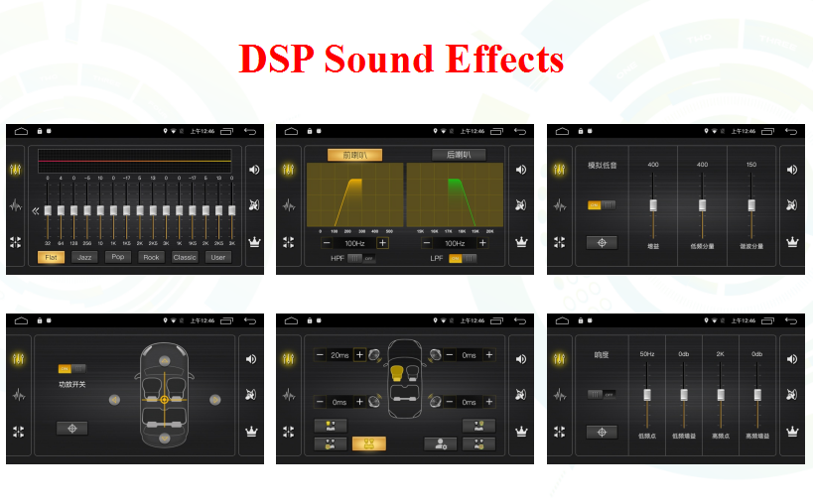Increase the LPF frequency with the plus button
The width and height of the screenshot is (813, 504).
[x=482, y=243]
